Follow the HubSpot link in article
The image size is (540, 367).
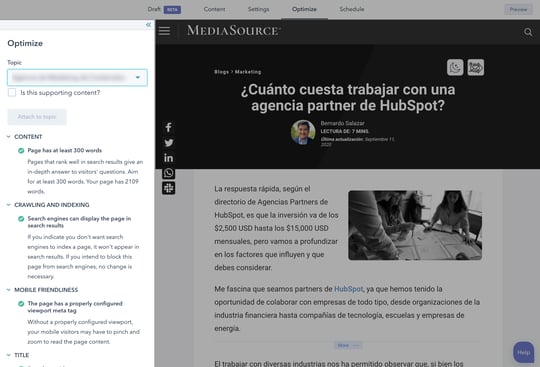point(349,289)
